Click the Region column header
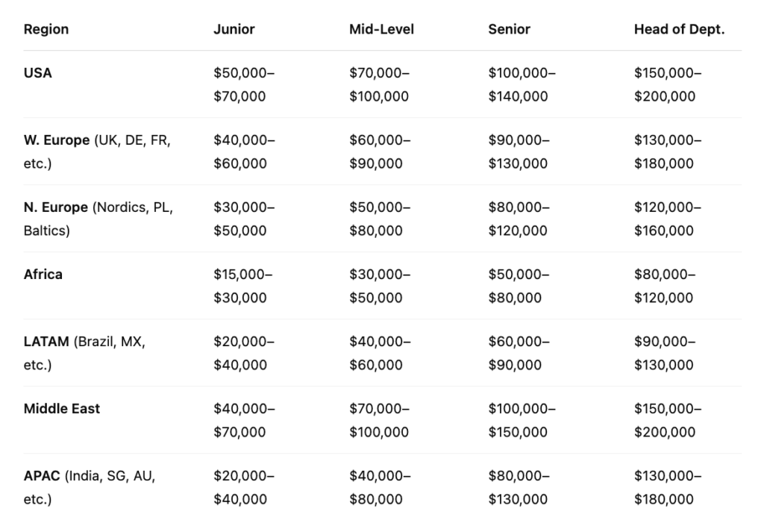 [x=46, y=30]
